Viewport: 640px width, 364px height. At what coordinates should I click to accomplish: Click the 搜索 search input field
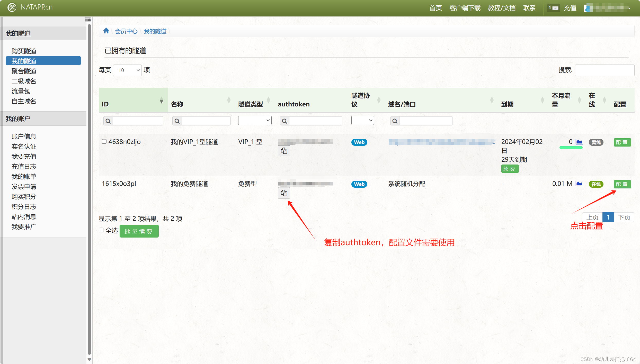pyautogui.click(x=604, y=70)
